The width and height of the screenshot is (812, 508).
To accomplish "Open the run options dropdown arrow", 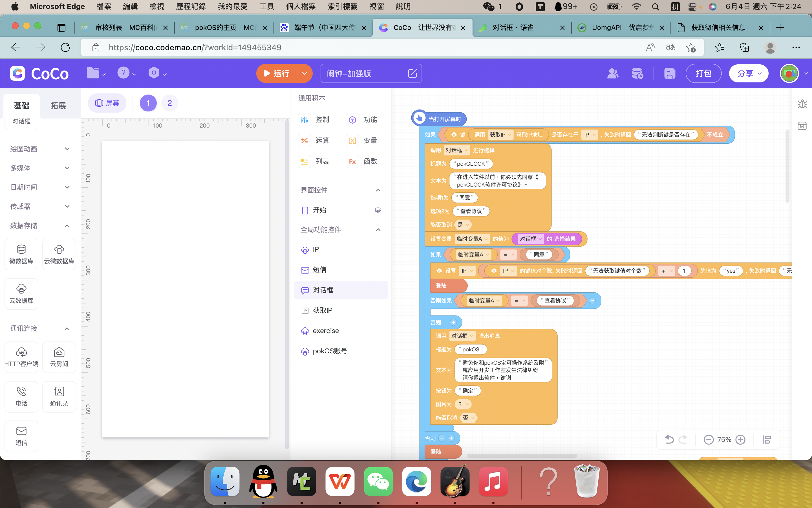I will point(305,73).
